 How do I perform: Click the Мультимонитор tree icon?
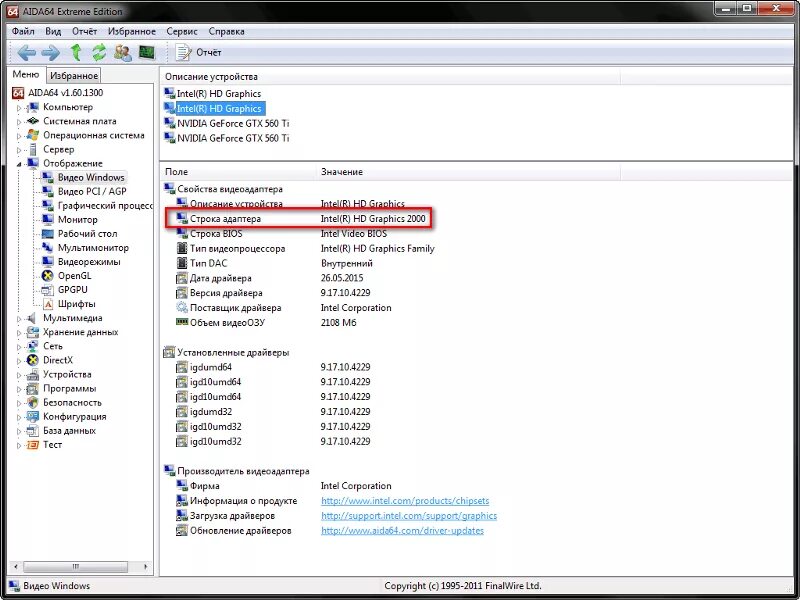47,247
